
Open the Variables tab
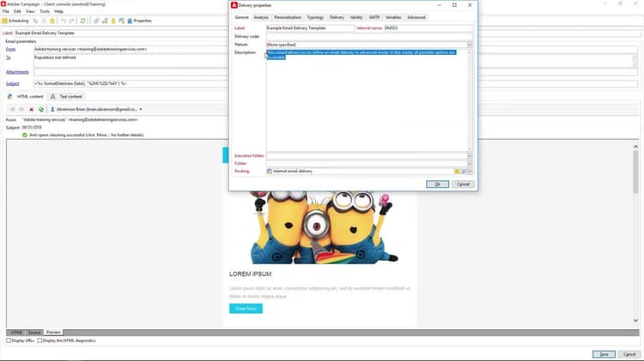[393, 17]
